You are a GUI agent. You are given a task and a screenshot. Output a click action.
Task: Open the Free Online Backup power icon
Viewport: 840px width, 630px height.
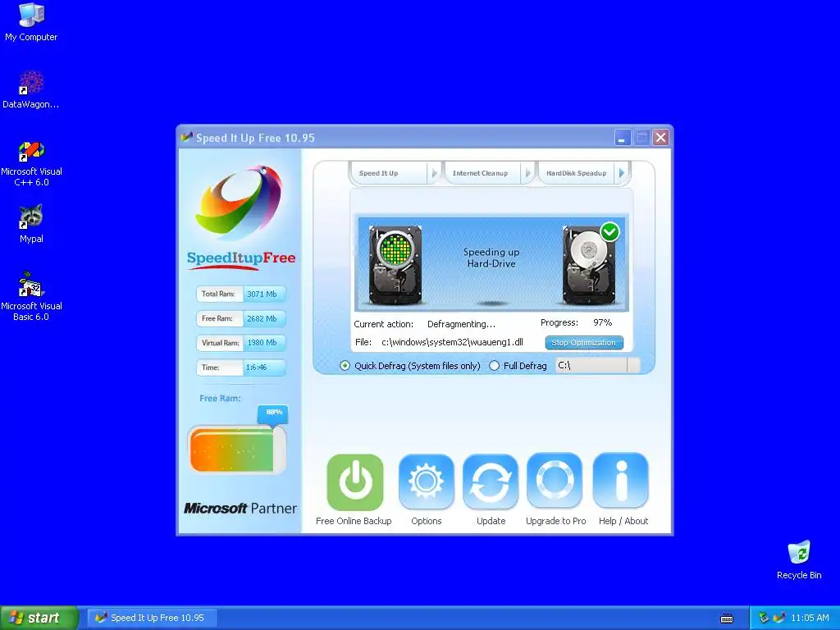355,482
